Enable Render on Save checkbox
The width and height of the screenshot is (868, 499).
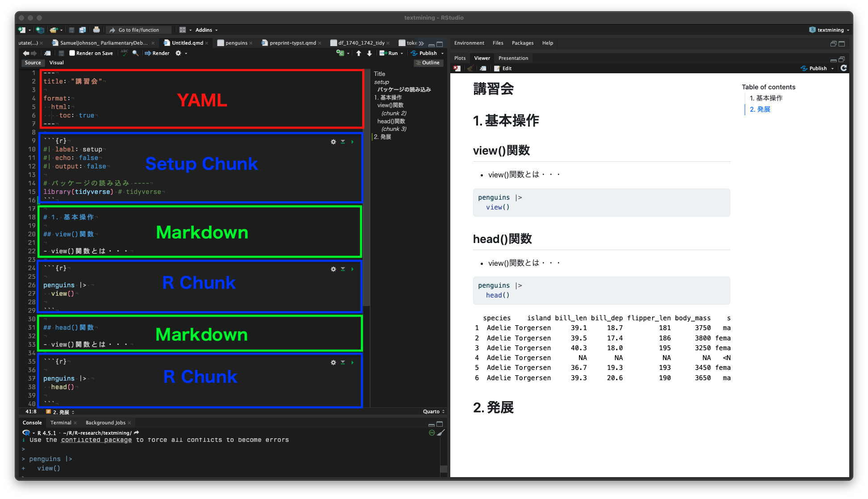(x=72, y=53)
